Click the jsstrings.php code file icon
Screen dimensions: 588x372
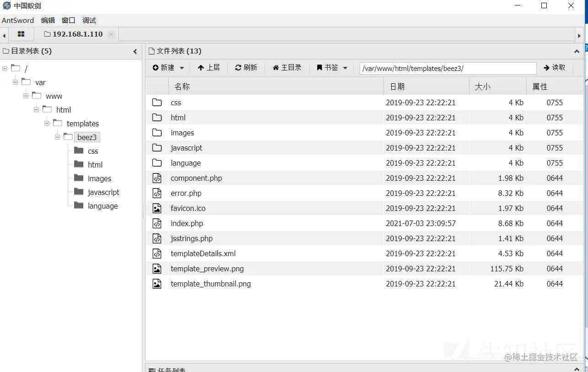157,238
